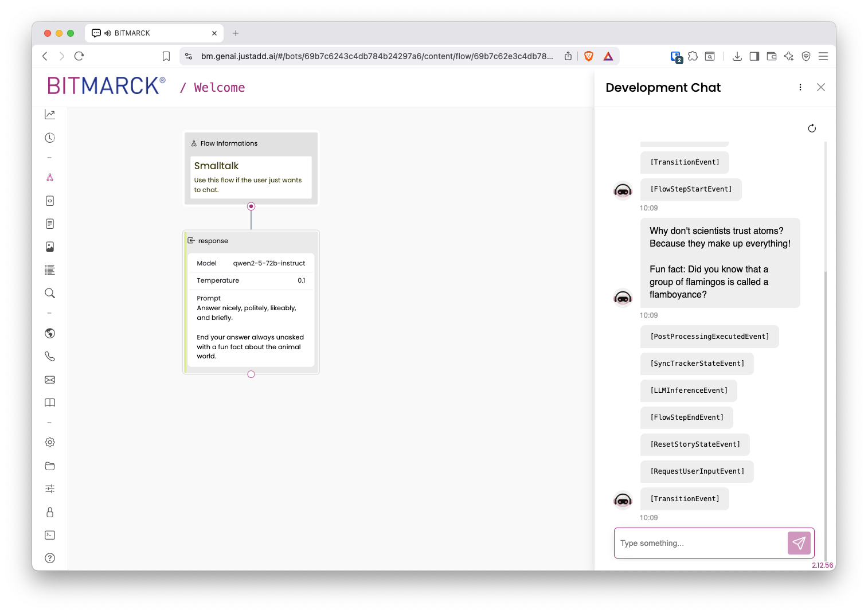Click the FlowStepStartEvent chat entry

691,189
